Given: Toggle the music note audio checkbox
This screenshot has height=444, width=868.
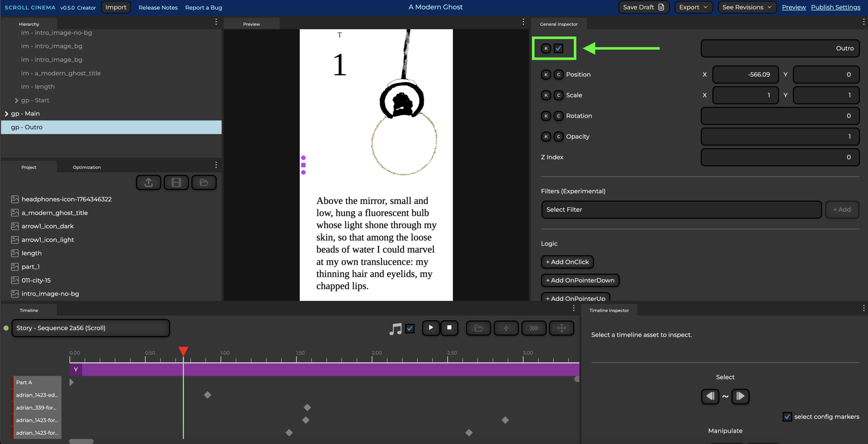Looking at the screenshot, I should [x=410, y=328].
